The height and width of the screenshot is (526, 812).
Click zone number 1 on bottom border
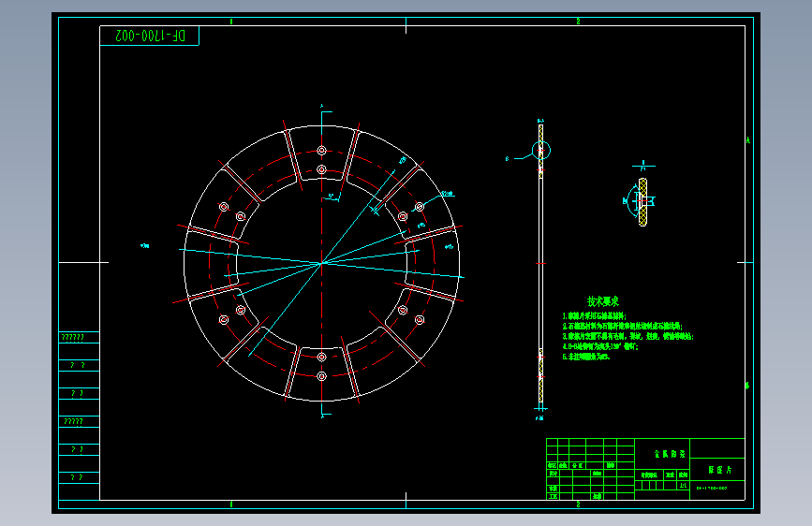pos(231,504)
